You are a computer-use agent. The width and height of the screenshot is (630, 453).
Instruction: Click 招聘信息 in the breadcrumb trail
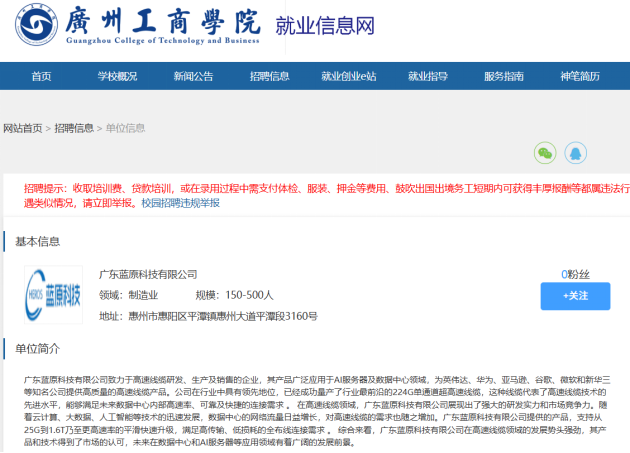[74, 128]
